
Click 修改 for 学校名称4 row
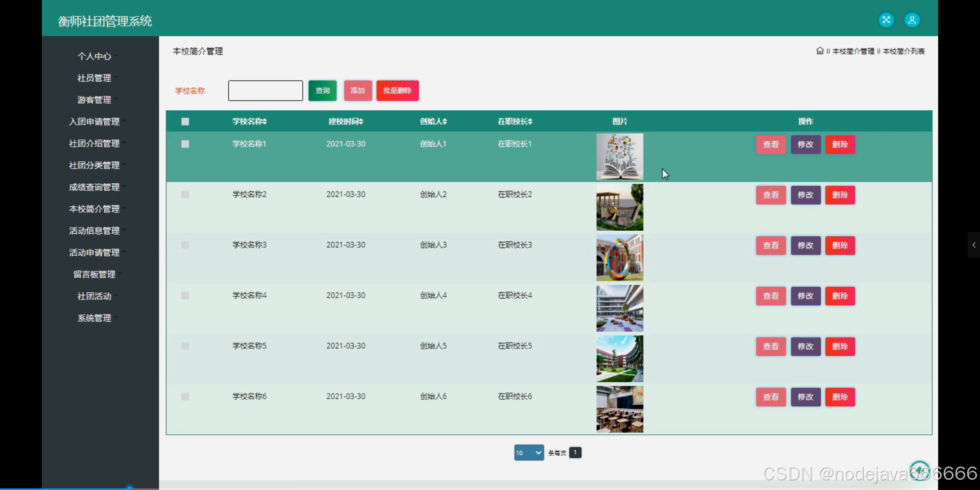point(805,296)
